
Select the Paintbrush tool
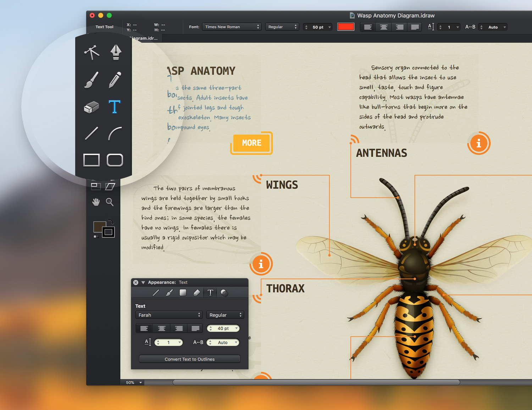coord(91,80)
